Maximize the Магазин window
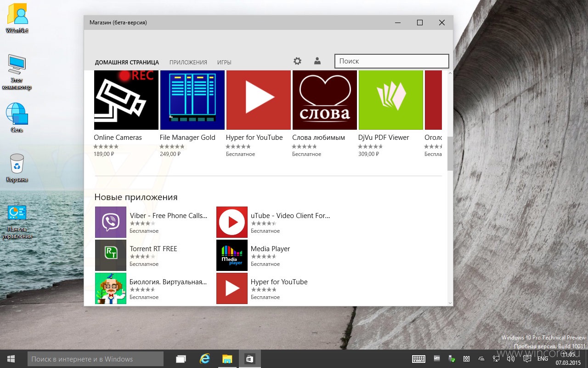This screenshot has height=368, width=588. coord(419,23)
